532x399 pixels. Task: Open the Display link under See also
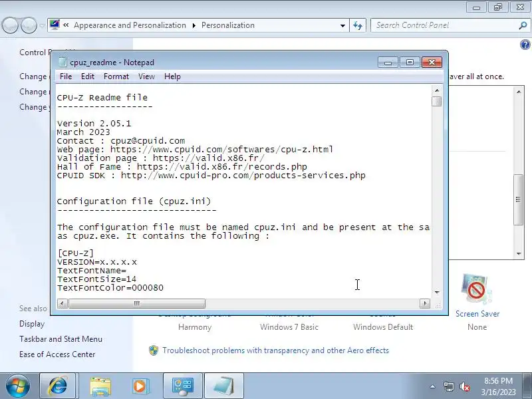(x=32, y=324)
